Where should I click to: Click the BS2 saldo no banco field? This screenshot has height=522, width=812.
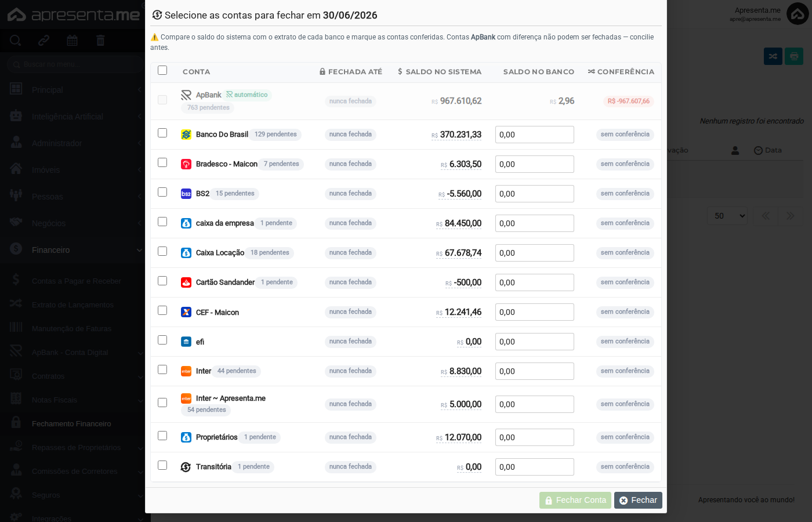pos(535,194)
